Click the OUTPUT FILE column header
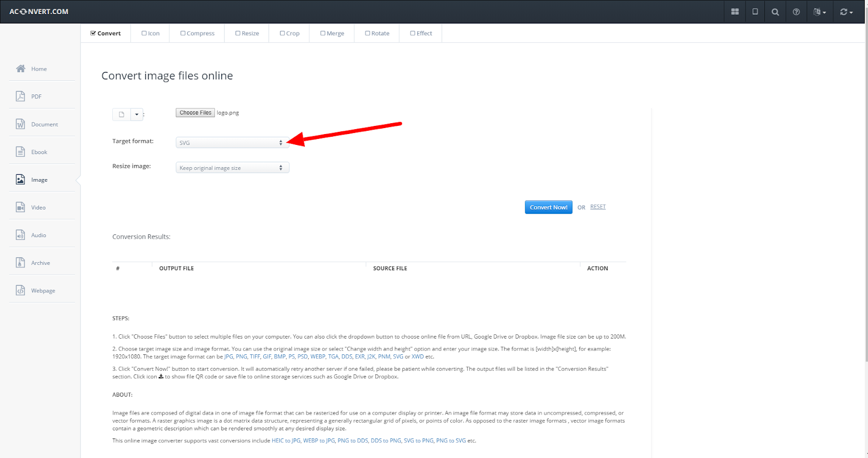The height and width of the screenshot is (458, 868). [176, 269]
